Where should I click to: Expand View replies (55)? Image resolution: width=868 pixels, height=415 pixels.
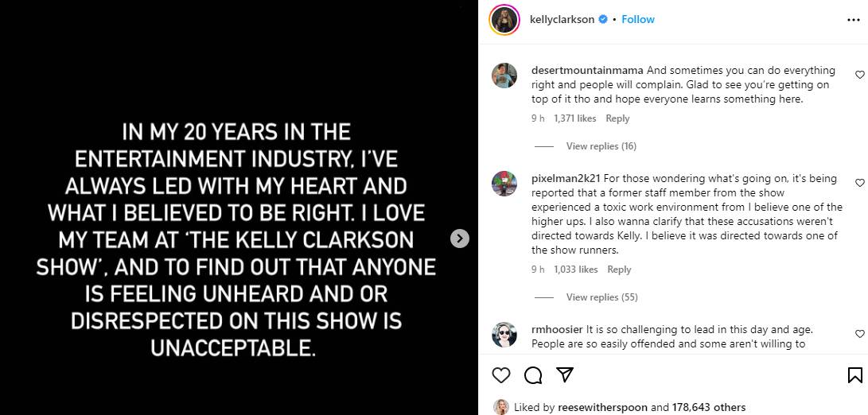(601, 297)
